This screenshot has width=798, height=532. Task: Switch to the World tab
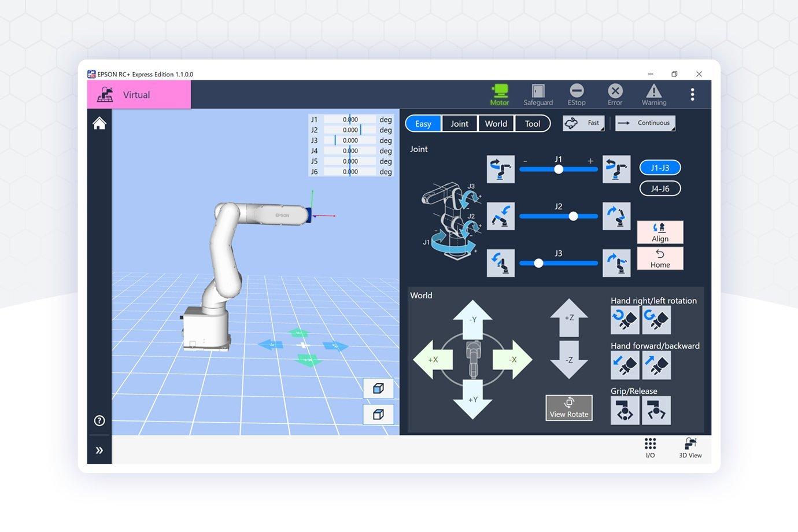coord(496,124)
